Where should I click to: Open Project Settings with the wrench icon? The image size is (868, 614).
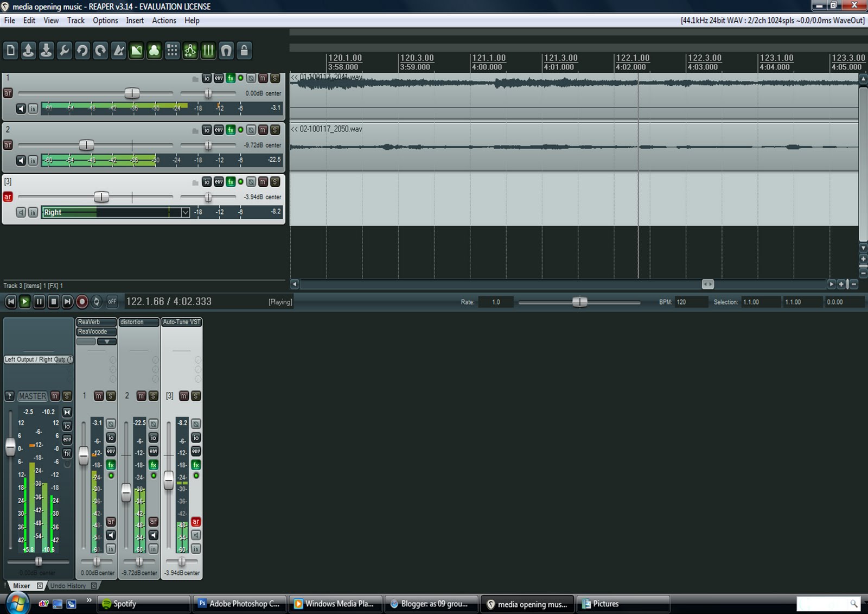pos(64,51)
